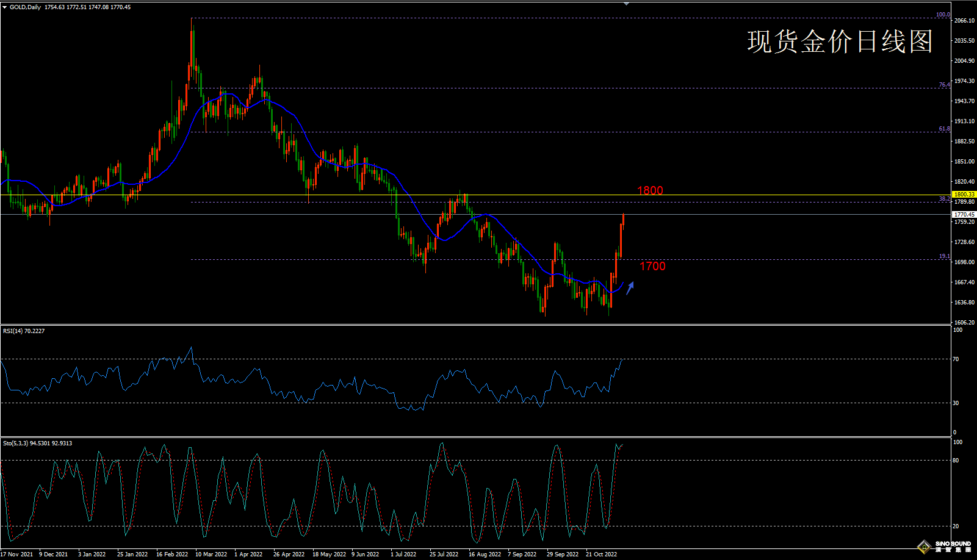This screenshot has width=977, height=560.
Task: Click the Stochastic panel 80 level label
Action: (956, 461)
